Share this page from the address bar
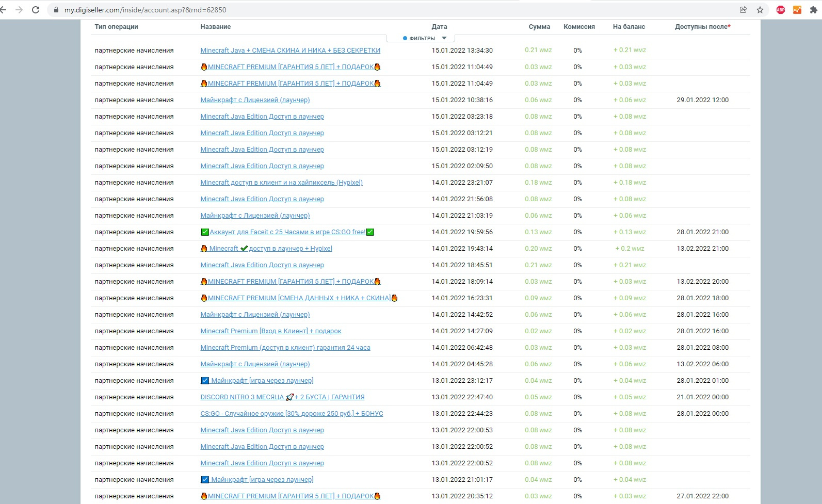Image resolution: width=822 pixels, height=504 pixels. point(743,10)
